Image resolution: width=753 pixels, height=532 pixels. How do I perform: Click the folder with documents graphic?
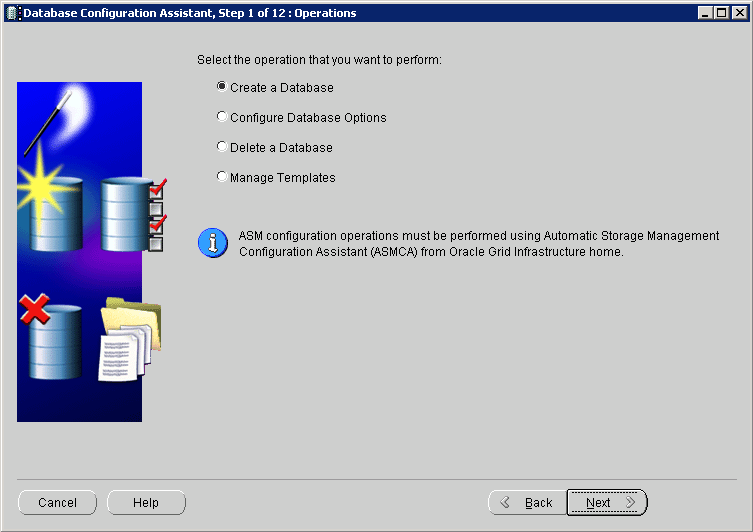(x=130, y=339)
